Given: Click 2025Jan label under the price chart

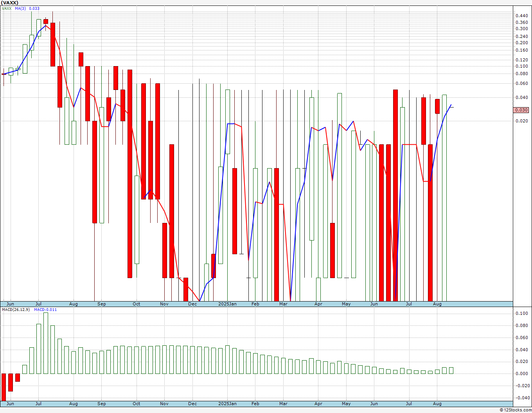Looking at the screenshot, I should (x=227, y=304).
